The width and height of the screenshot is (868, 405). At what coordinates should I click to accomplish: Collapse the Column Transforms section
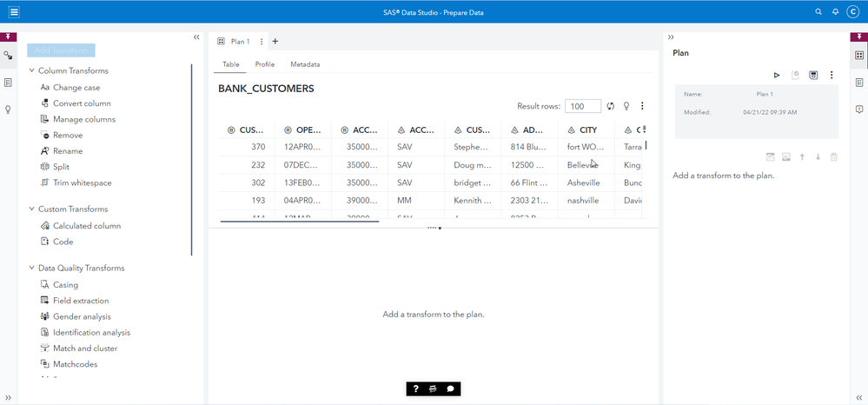[x=32, y=71]
